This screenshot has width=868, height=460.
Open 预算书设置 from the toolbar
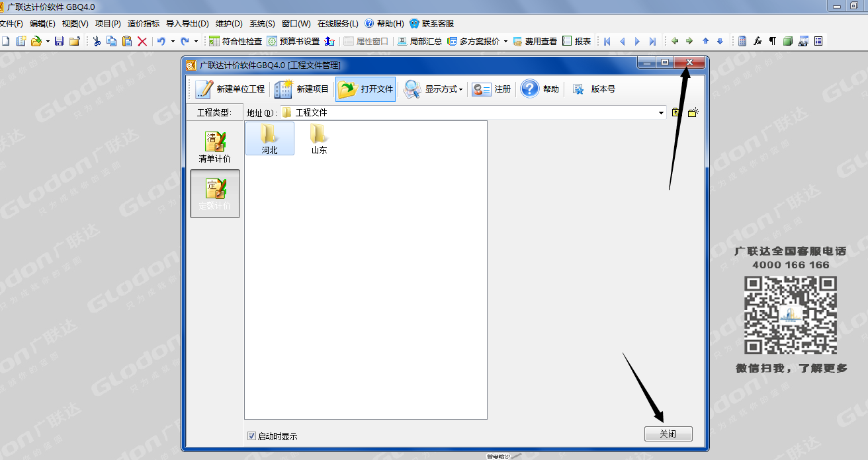pos(293,41)
